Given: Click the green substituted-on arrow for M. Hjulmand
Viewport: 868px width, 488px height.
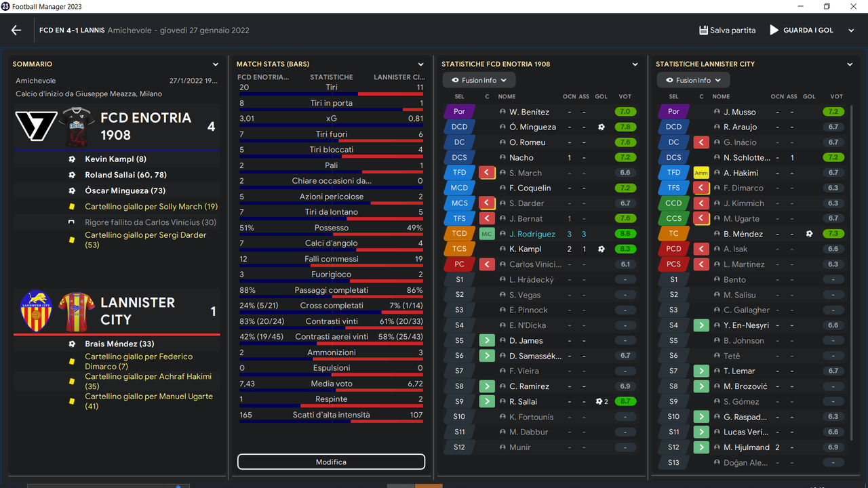Looking at the screenshot, I should pyautogui.click(x=701, y=447).
